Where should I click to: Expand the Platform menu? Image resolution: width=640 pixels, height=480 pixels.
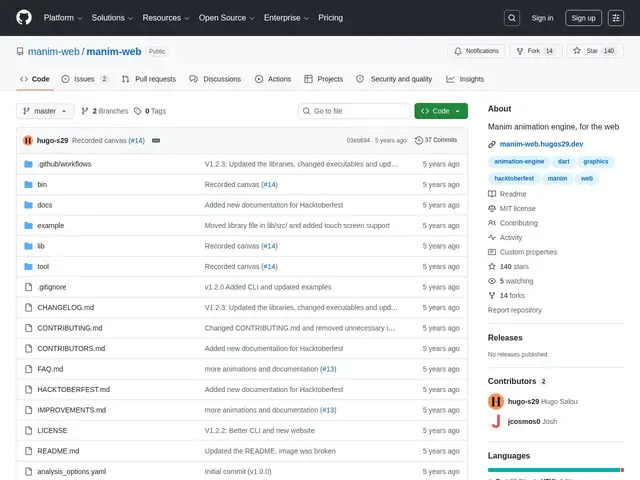click(63, 18)
